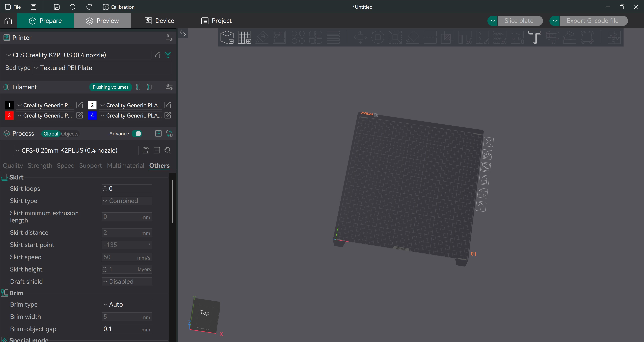Open the printer preset dropdown
The image size is (644, 342).
pos(78,55)
